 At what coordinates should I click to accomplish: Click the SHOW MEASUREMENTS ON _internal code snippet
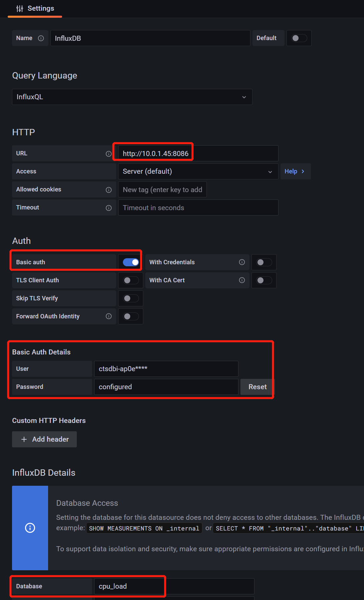click(144, 528)
